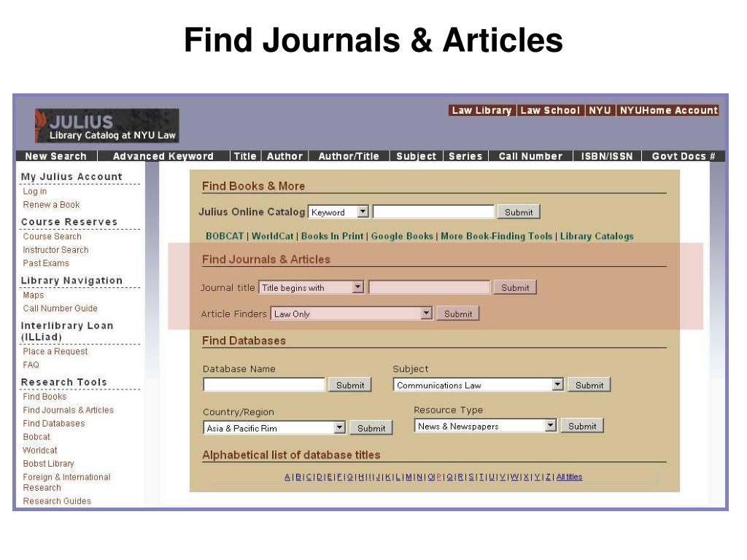Submit the Journal title search

click(515, 287)
